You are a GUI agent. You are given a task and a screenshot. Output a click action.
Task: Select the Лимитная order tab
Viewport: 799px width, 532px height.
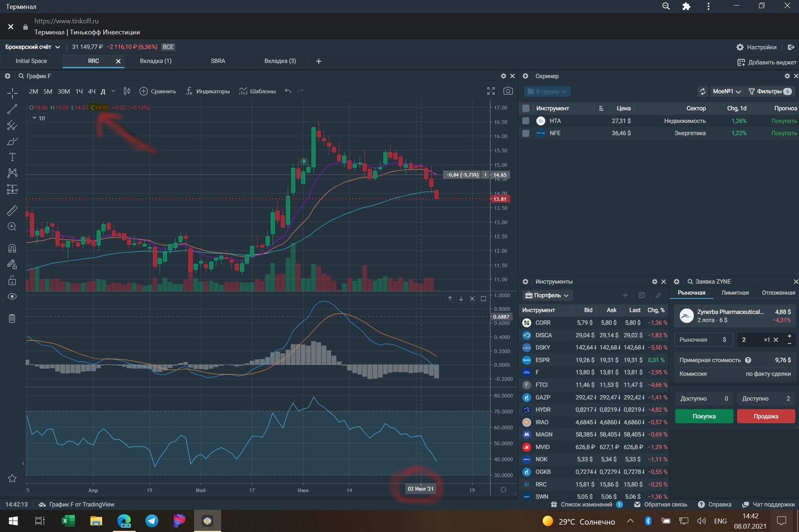[x=735, y=293]
